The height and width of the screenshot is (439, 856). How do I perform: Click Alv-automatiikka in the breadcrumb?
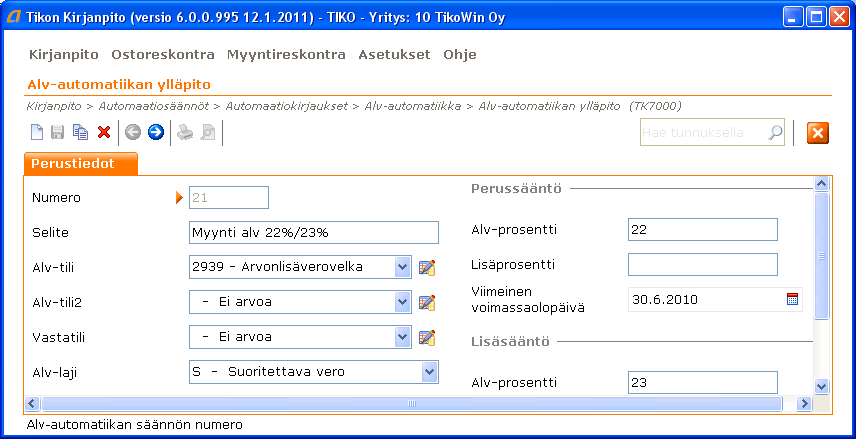(413, 106)
